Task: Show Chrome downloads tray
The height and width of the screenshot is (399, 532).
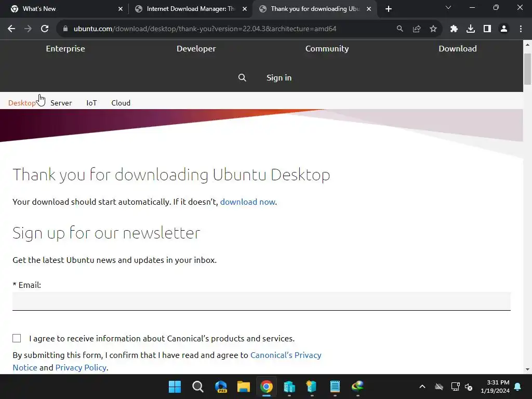Action: [471, 29]
